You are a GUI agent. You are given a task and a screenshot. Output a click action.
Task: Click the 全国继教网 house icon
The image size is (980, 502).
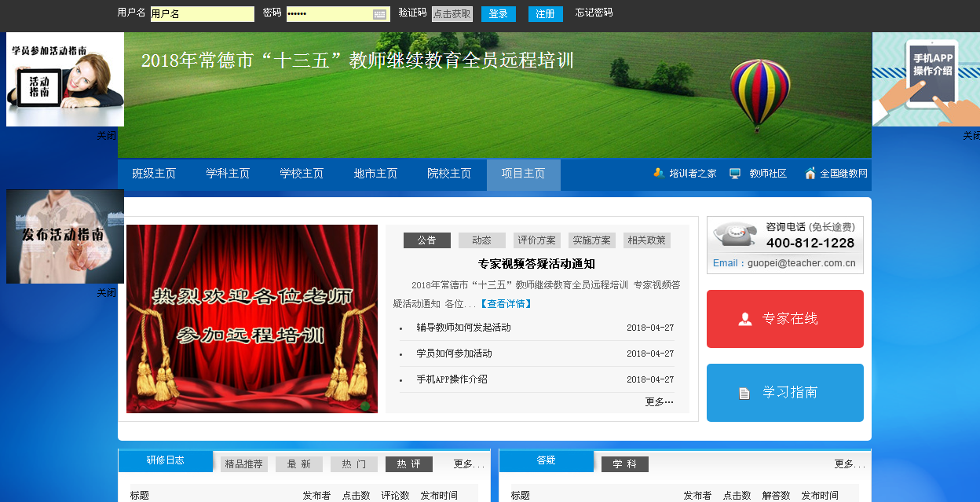[x=810, y=174]
